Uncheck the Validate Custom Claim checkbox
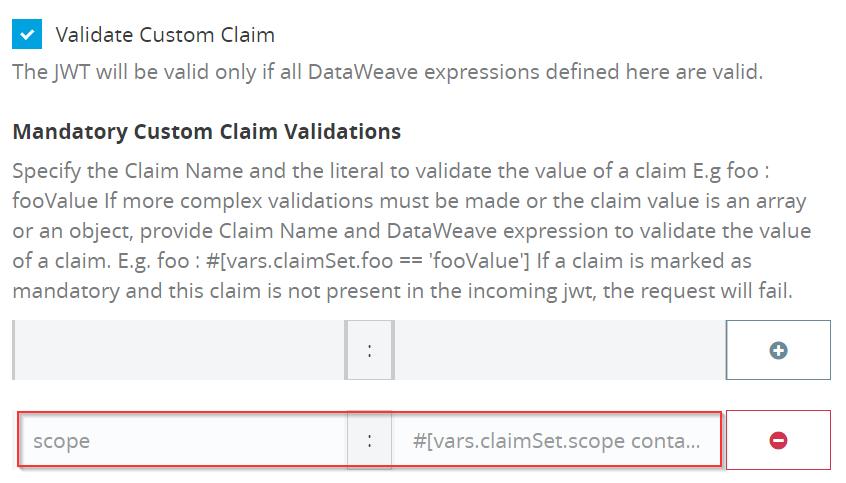The height and width of the screenshot is (483, 846). (x=27, y=35)
